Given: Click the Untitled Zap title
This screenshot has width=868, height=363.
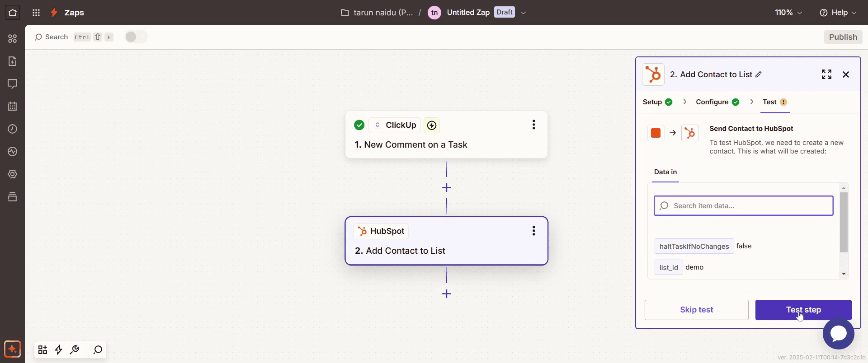Looking at the screenshot, I should [x=468, y=13].
